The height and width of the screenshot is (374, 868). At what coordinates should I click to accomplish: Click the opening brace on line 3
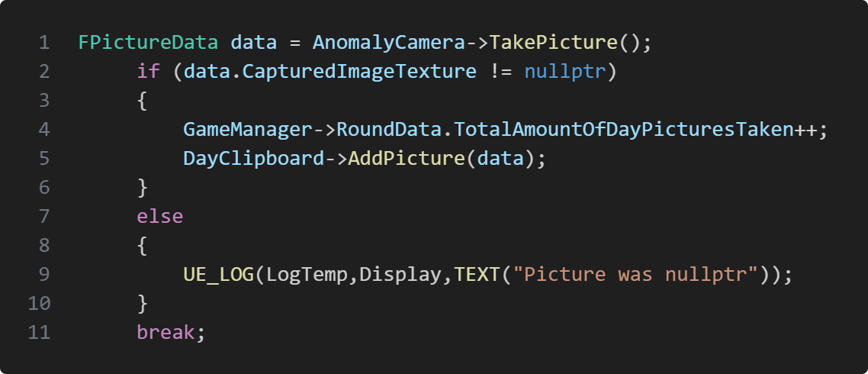click(143, 101)
